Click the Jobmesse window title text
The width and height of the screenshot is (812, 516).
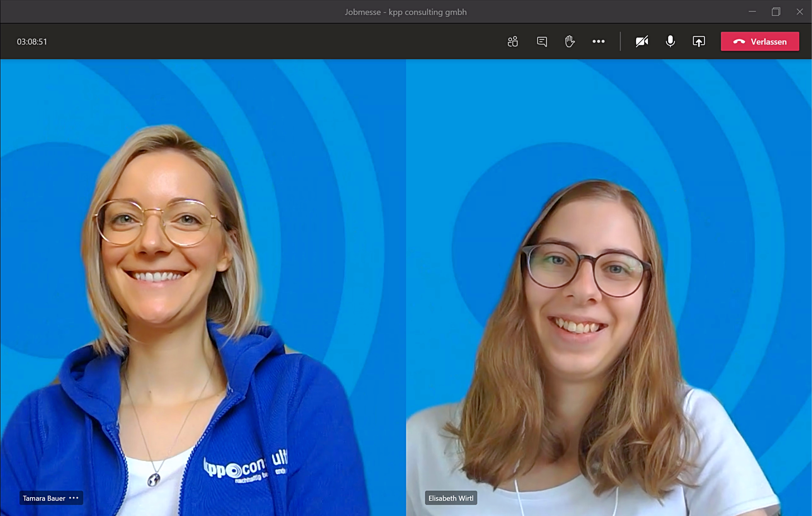pyautogui.click(x=406, y=12)
